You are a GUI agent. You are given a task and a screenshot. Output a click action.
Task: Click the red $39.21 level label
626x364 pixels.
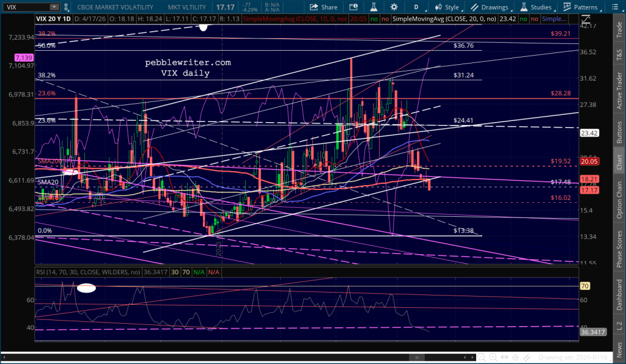[561, 34]
